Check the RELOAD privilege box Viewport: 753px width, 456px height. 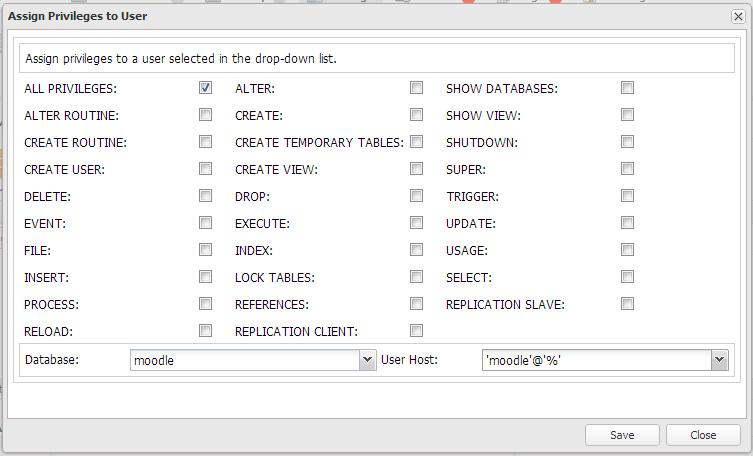(x=205, y=331)
